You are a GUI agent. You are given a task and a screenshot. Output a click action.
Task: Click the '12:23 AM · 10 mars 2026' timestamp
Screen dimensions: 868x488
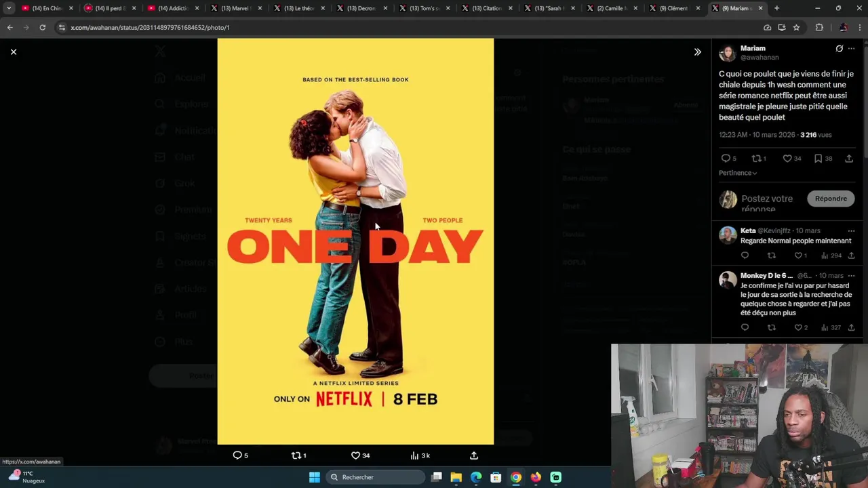tap(757, 135)
